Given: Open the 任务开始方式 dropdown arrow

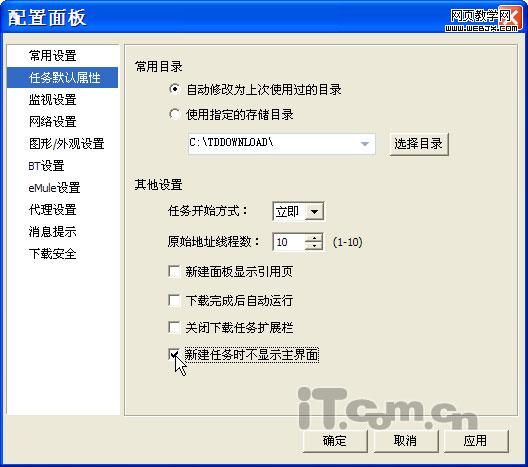Looking at the screenshot, I should [315, 212].
